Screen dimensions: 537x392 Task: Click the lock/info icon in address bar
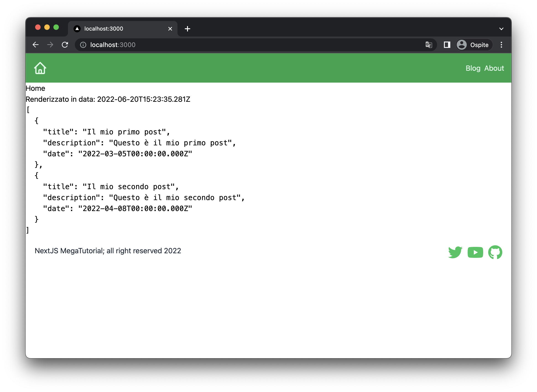coord(83,45)
